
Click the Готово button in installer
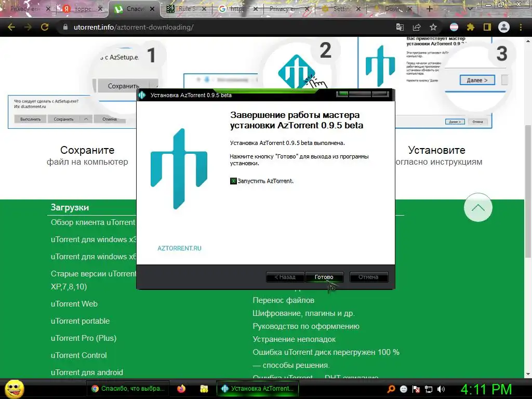point(324,277)
